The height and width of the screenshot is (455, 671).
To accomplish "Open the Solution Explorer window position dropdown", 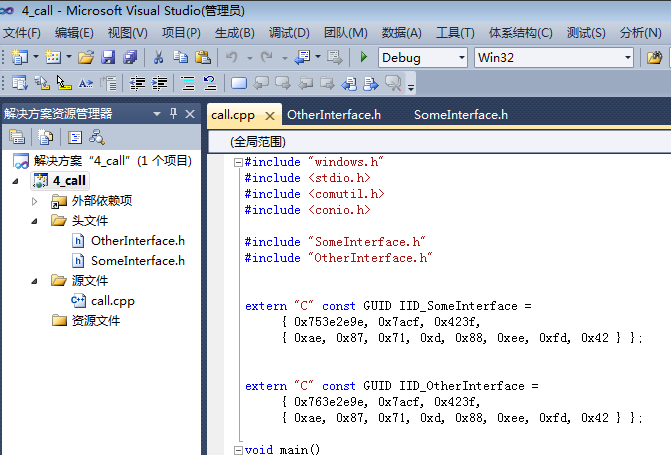I will click(157, 114).
